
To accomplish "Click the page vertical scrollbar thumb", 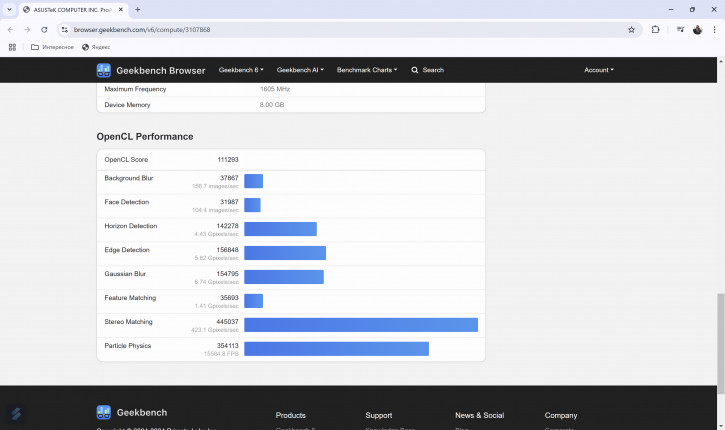I will (720, 344).
